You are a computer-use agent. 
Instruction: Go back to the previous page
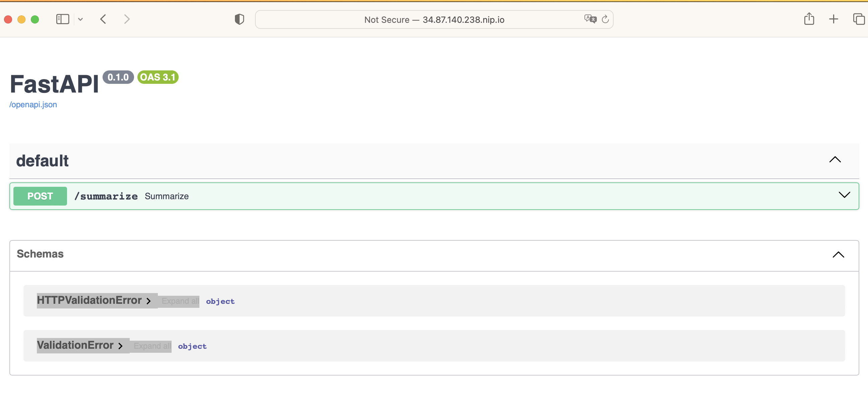pyautogui.click(x=103, y=19)
